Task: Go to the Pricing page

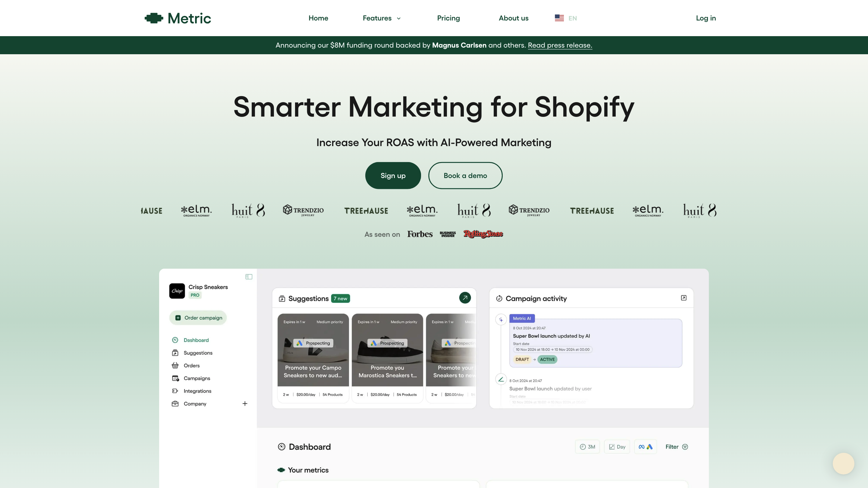Action: click(x=448, y=18)
